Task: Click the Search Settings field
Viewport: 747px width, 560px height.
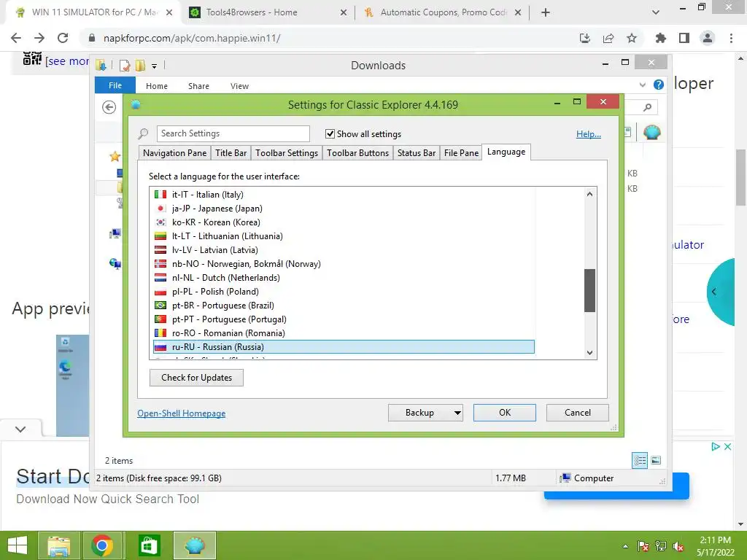Action: pos(233,133)
